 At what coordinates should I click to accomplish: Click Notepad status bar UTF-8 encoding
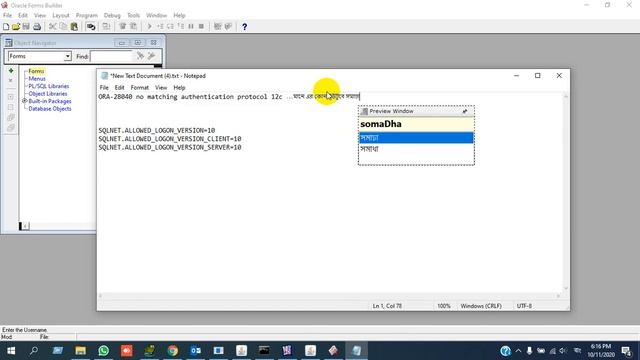click(x=524, y=306)
